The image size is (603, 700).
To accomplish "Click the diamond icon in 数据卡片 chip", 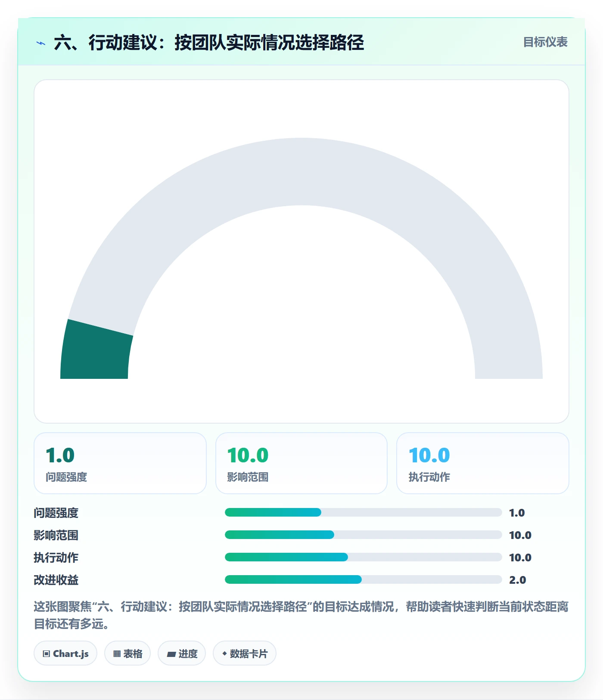I will click(224, 654).
